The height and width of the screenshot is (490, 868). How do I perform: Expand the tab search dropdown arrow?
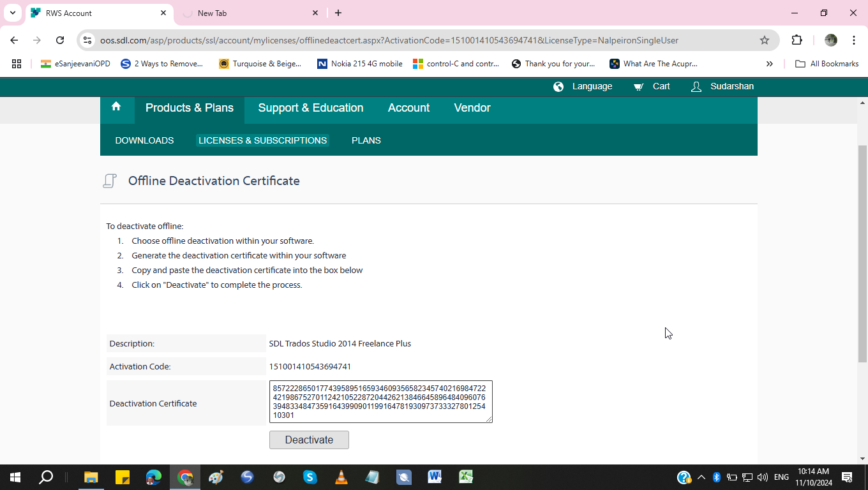[13, 13]
